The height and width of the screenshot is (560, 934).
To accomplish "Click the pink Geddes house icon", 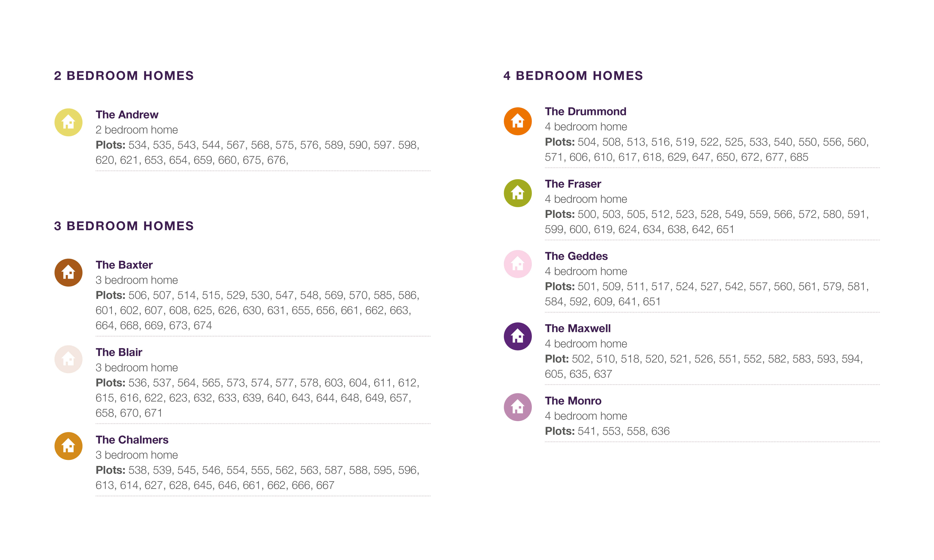I will [x=518, y=264].
